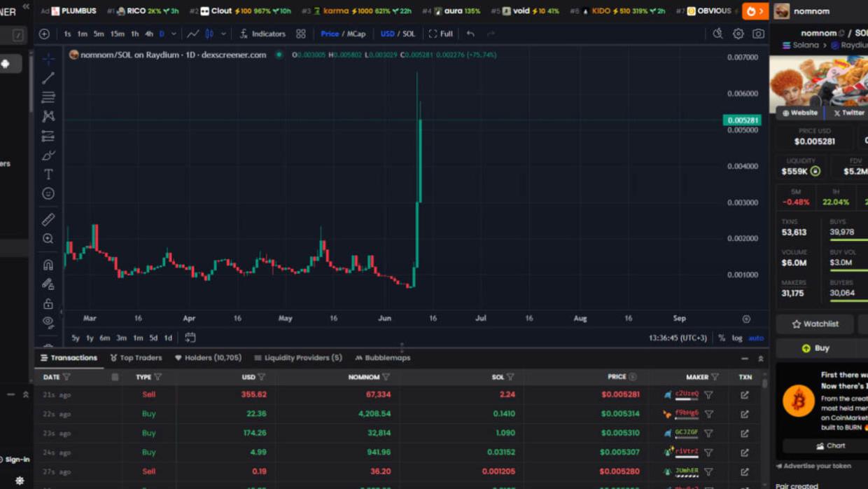Open the Indicators menu

pyautogui.click(x=262, y=34)
